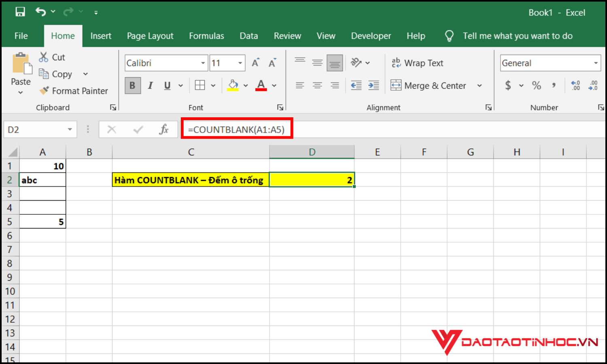Click the Increase Indent icon
The image size is (607, 364).
click(374, 85)
